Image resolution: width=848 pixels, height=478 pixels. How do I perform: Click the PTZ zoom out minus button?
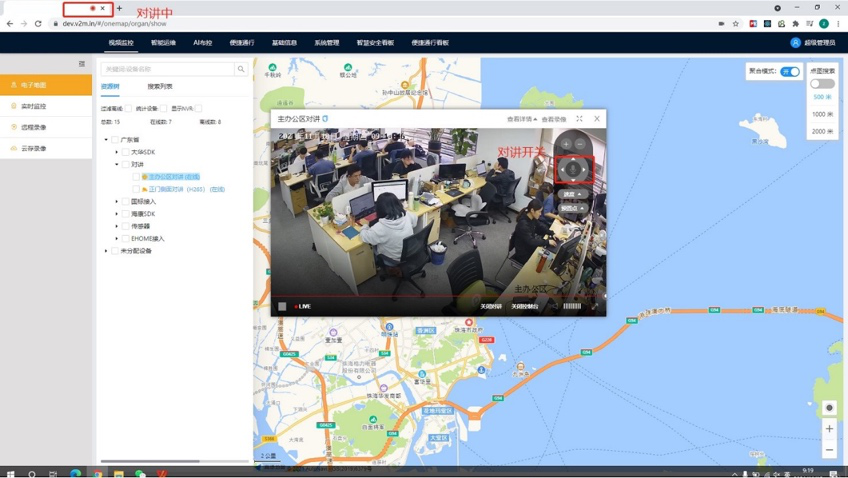point(580,144)
